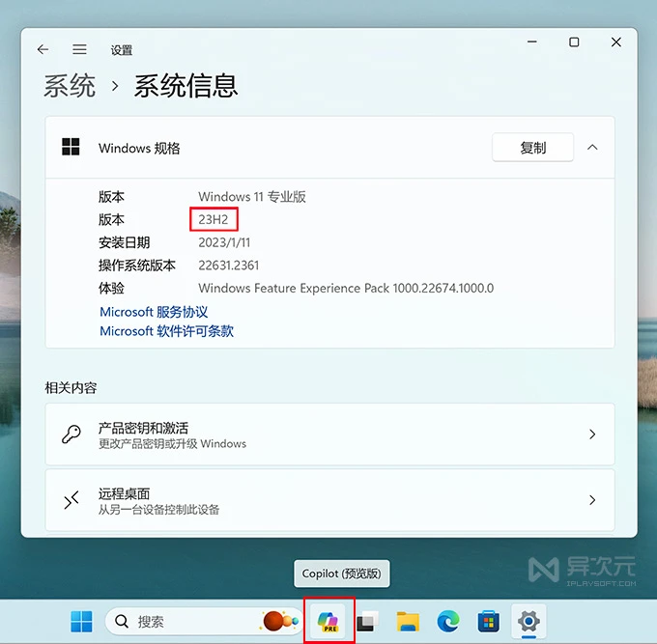Open Copilot preview from taskbar
Image resolution: width=657 pixels, height=644 pixels.
pyautogui.click(x=328, y=622)
